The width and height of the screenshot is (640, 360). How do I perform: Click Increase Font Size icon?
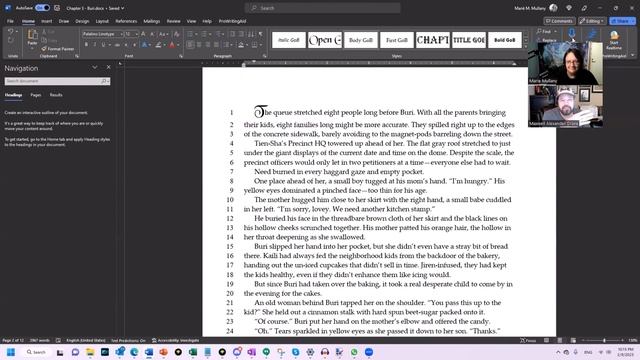pos(143,34)
